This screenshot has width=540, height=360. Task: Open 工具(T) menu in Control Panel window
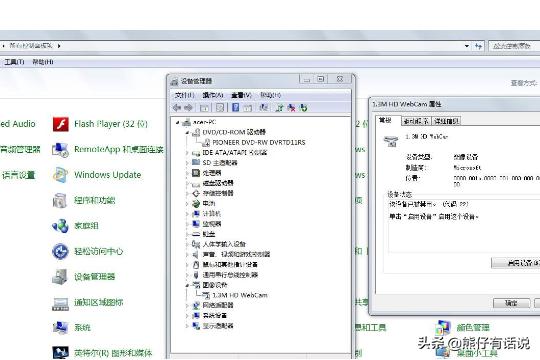pyautogui.click(x=14, y=62)
